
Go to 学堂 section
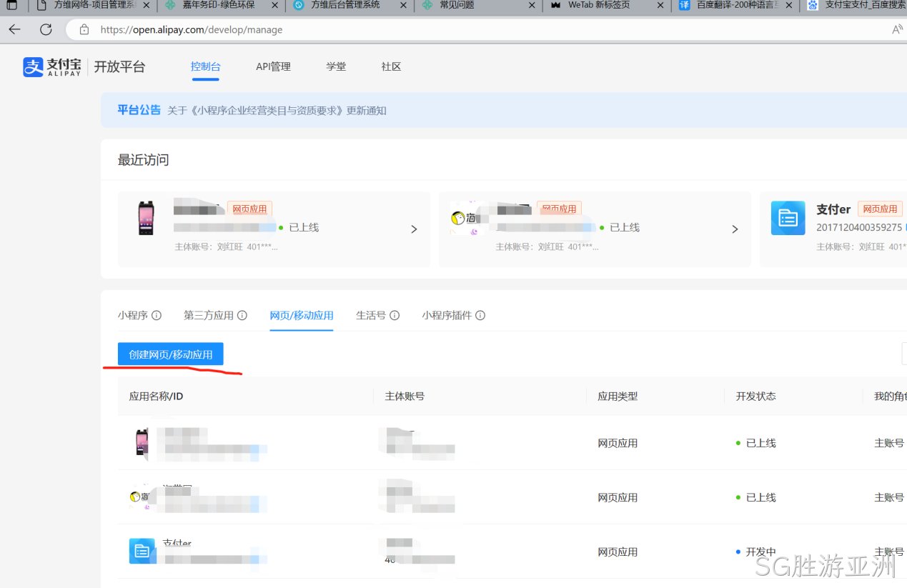(x=336, y=66)
